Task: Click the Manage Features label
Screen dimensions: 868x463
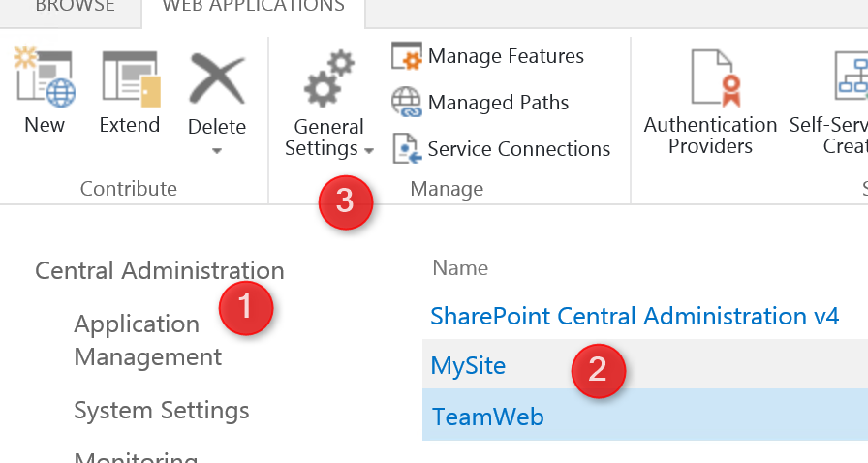Action: pos(506,56)
